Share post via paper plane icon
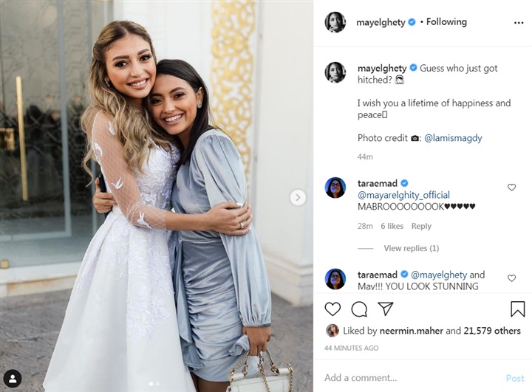 pyautogui.click(x=385, y=309)
